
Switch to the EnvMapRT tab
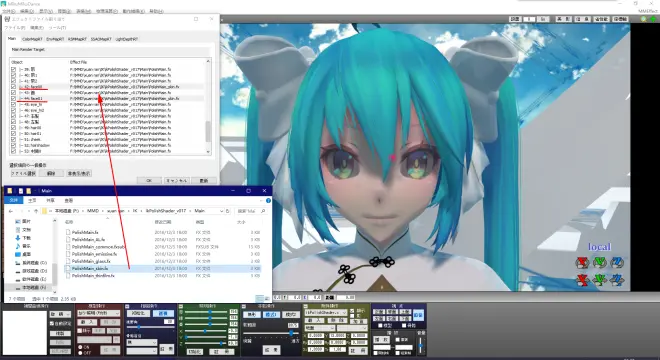(x=55, y=39)
